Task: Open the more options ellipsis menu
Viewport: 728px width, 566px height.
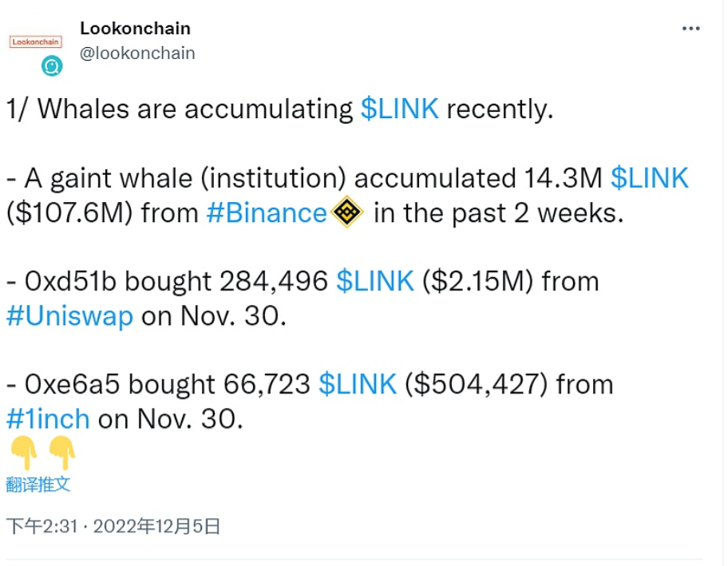Action: point(690,29)
